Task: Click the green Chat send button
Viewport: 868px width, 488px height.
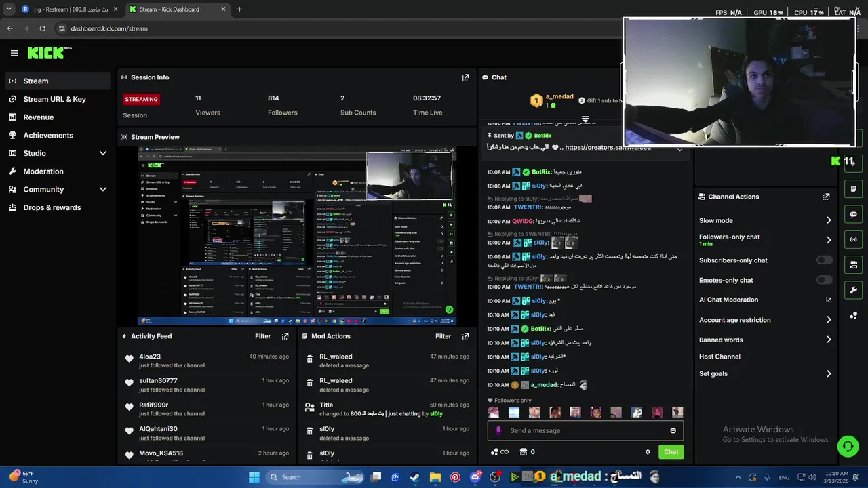Action: pos(671,452)
